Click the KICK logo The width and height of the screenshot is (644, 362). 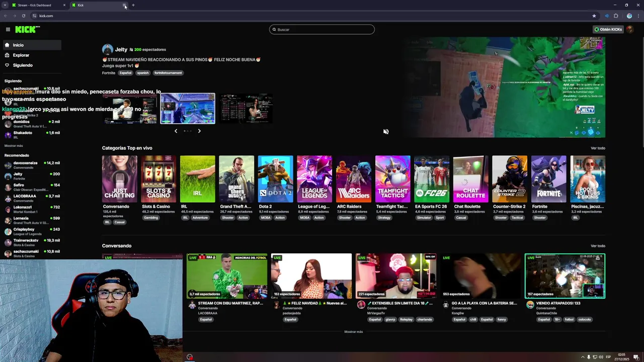tap(27, 30)
